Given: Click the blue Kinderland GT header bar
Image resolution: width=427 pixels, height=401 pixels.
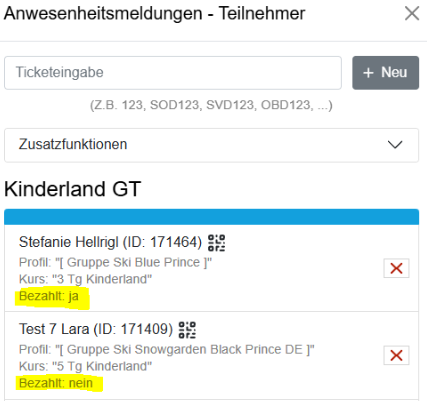Looking at the screenshot, I should pyautogui.click(x=211, y=217).
